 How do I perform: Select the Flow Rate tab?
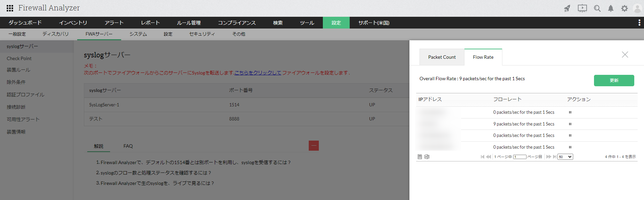click(483, 57)
